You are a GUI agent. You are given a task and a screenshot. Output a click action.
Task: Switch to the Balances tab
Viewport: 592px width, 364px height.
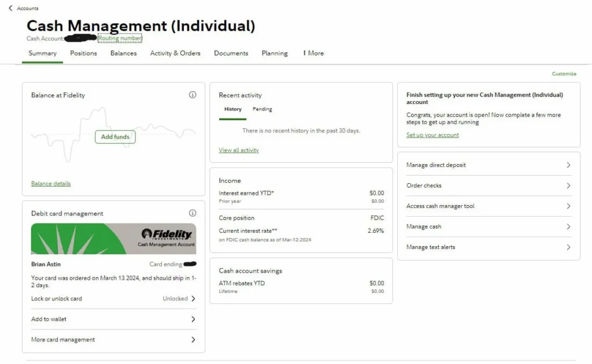pyautogui.click(x=124, y=53)
